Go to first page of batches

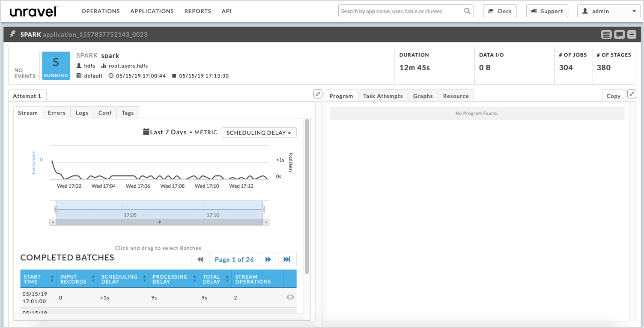(x=200, y=259)
